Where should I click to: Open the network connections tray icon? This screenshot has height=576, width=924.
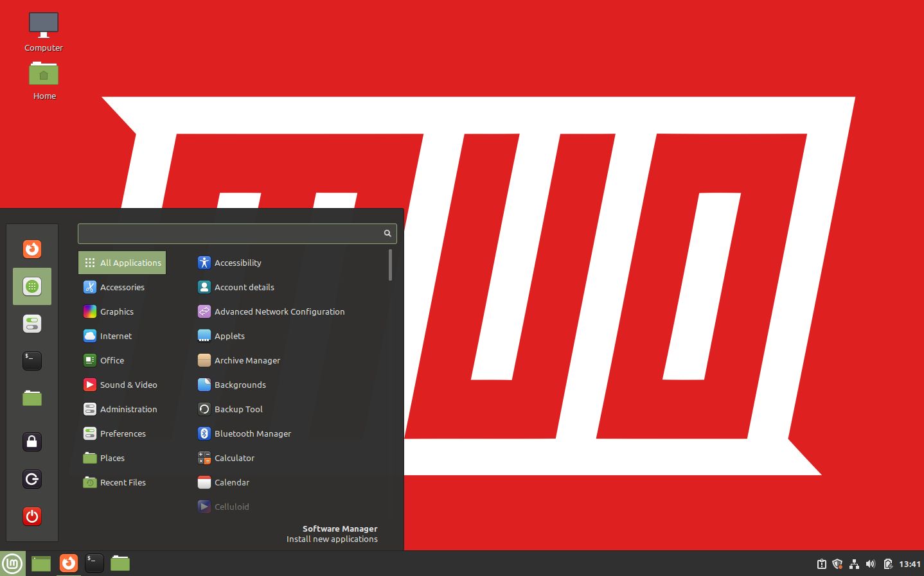coord(854,564)
